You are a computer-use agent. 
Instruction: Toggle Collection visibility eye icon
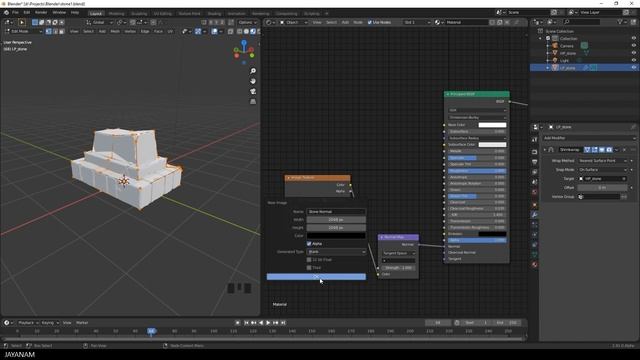click(x=633, y=38)
